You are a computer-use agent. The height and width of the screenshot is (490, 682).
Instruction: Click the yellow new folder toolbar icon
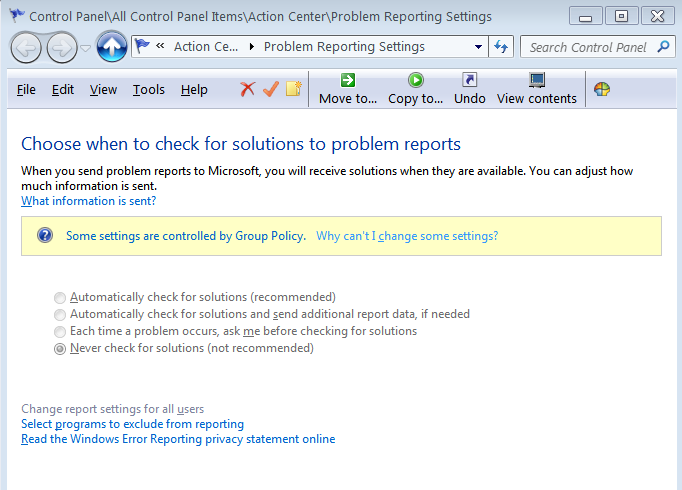(x=294, y=89)
